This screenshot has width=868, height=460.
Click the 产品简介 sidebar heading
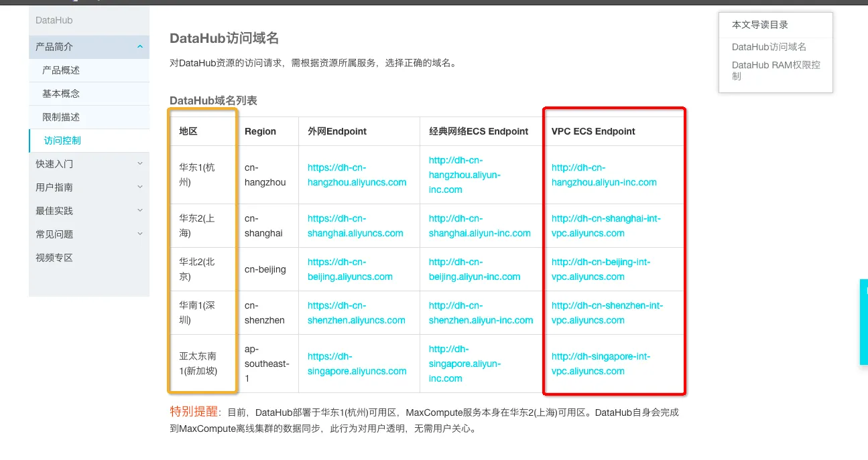(54, 47)
